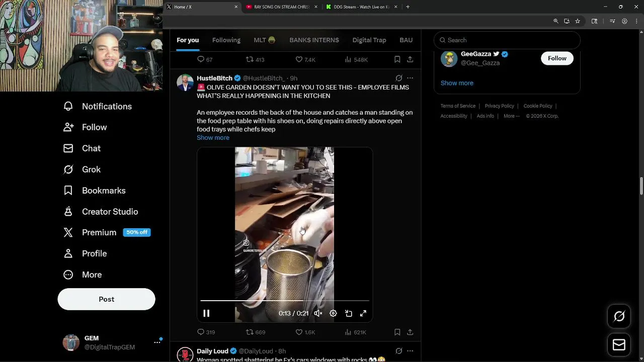Open the Digital Trap tab
The image size is (644, 362).
coord(369,40)
